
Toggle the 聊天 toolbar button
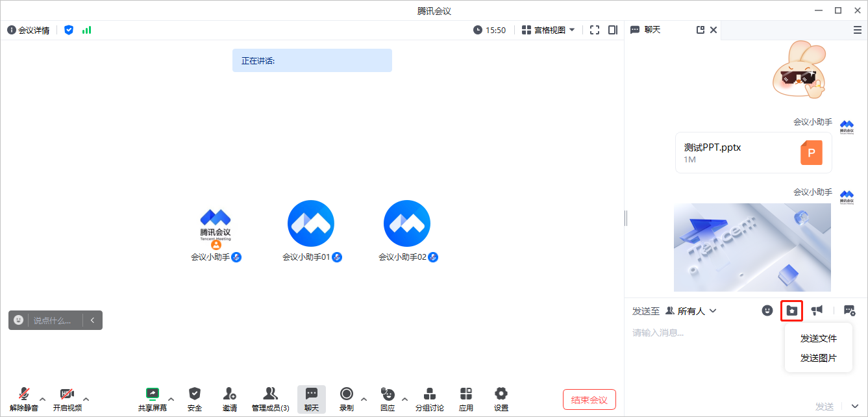[312, 399]
